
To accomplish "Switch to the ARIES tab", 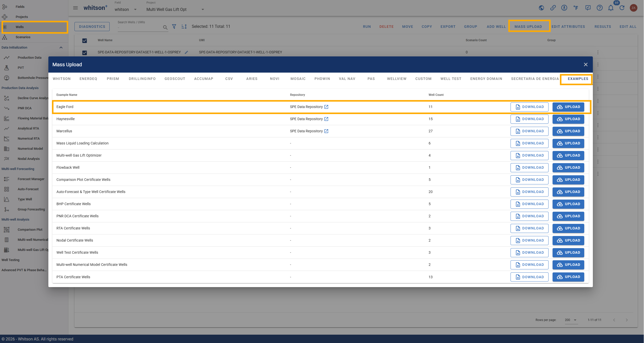I will click(252, 79).
